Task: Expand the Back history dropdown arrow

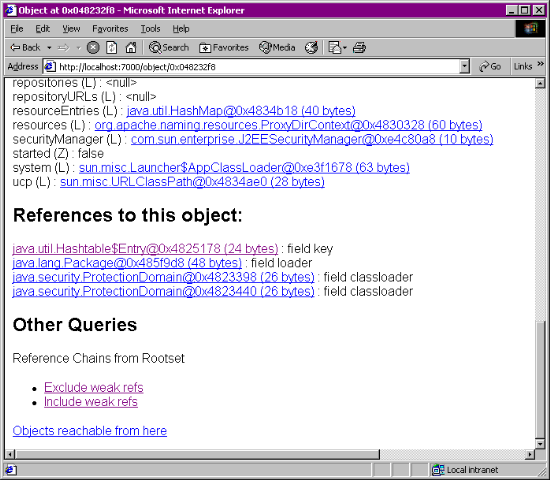Action: coord(49,48)
